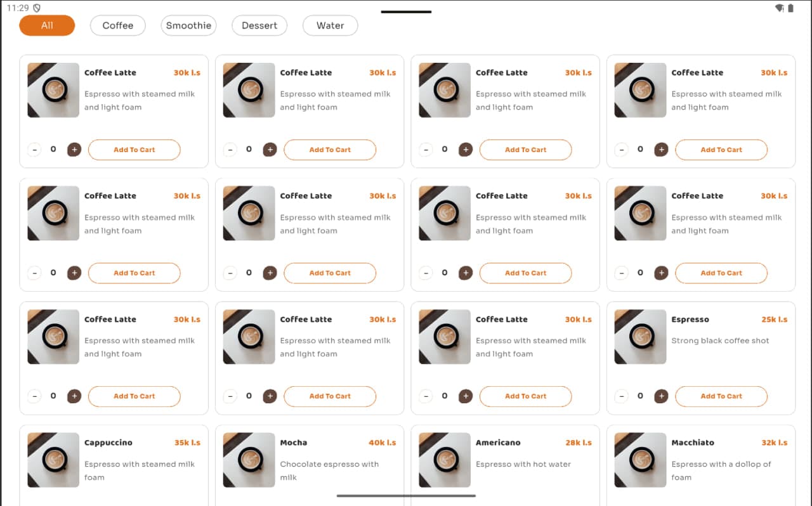
Task: Switch to the Coffee category
Action: [117, 25]
